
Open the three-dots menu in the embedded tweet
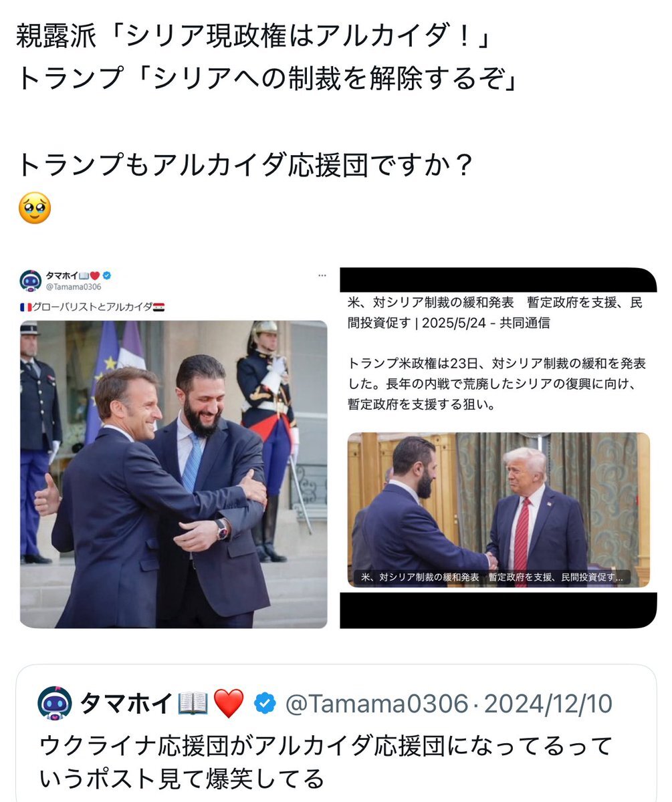[x=322, y=275]
